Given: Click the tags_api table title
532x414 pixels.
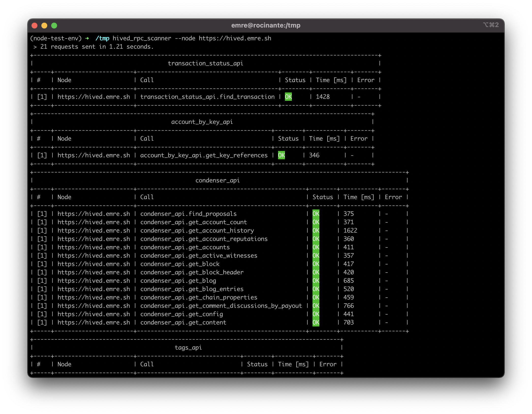Looking at the screenshot, I should point(188,348).
